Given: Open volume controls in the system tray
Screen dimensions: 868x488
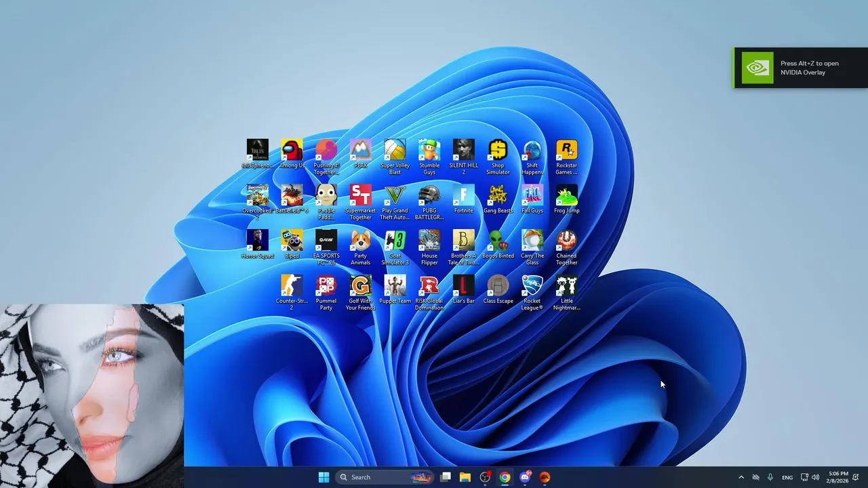Looking at the screenshot, I should coord(816,477).
